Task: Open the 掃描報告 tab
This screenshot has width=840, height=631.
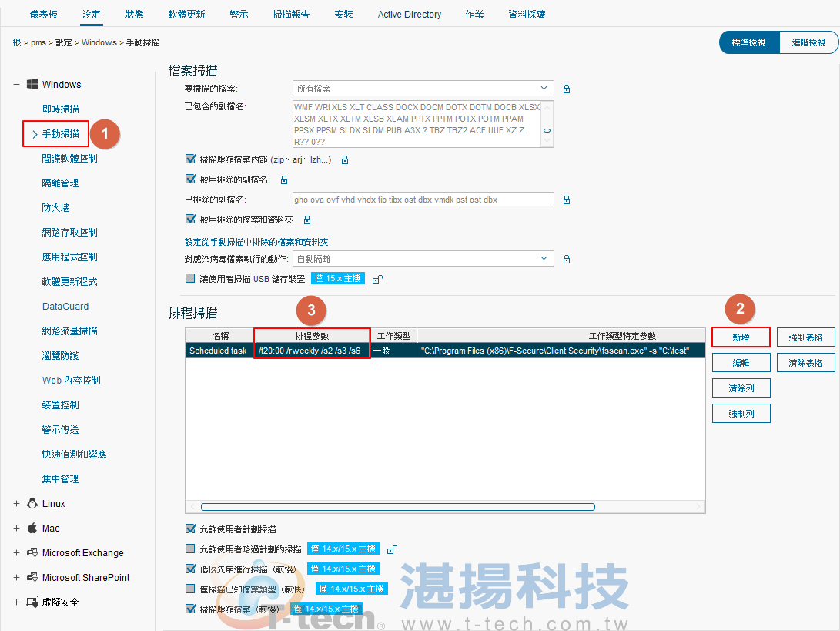Action: 291,15
